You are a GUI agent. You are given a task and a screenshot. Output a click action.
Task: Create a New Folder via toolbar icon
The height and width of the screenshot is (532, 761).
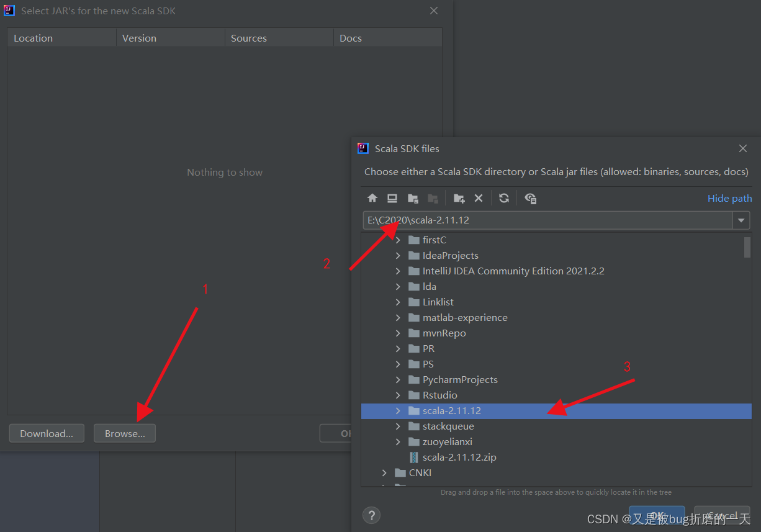tap(459, 198)
